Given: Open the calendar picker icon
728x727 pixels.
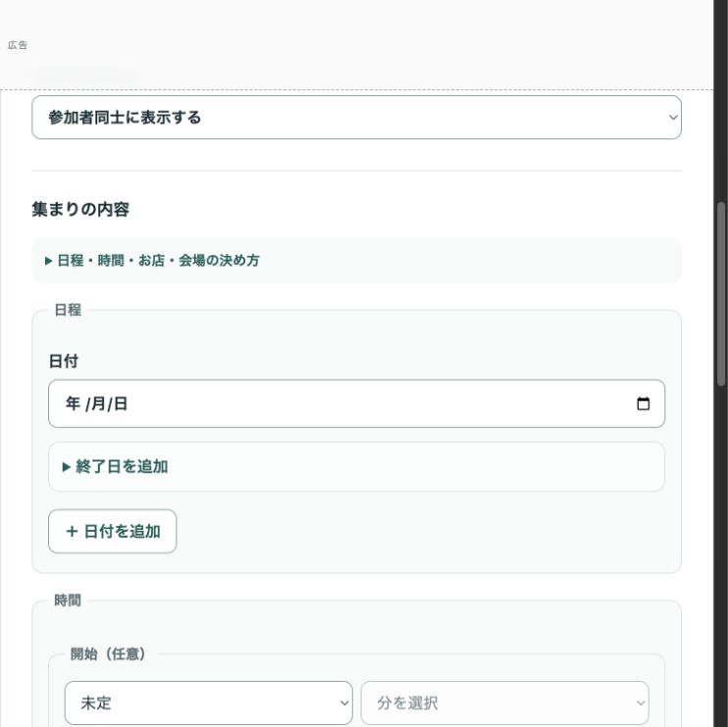Looking at the screenshot, I should 643,404.
